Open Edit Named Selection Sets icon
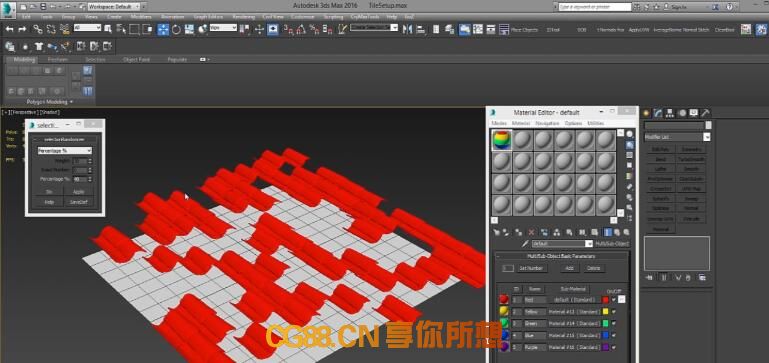The image size is (769, 363). (342, 29)
